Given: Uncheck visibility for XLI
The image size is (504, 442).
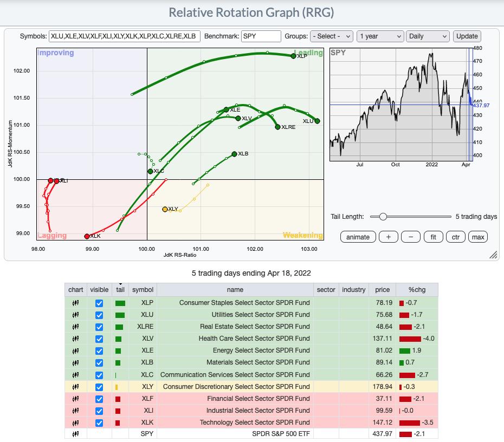Looking at the screenshot, I should 99,411.
